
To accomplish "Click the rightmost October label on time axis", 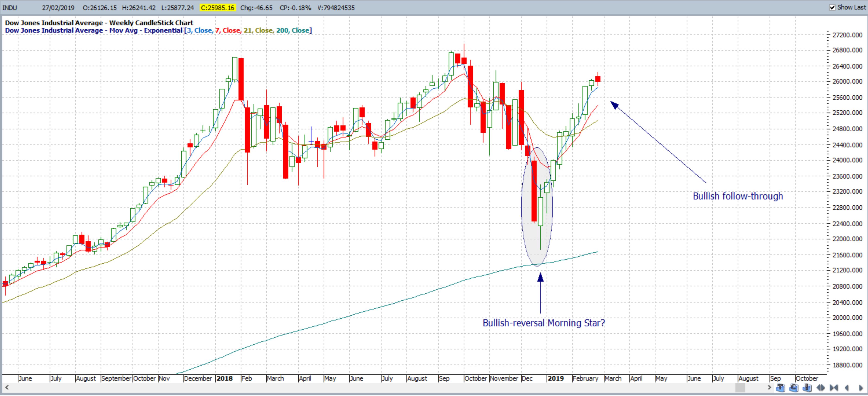I will pos(807,378).
